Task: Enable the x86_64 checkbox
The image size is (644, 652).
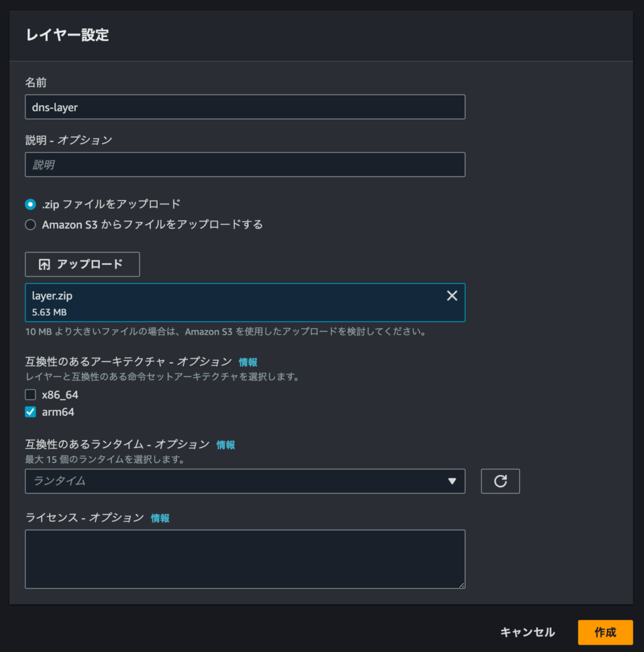Action: point(30,394)
